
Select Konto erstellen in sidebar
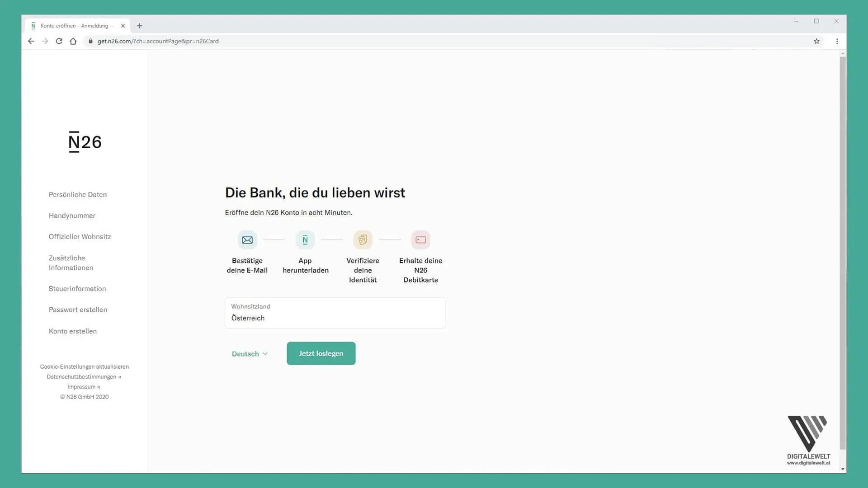tap(73, 331)
